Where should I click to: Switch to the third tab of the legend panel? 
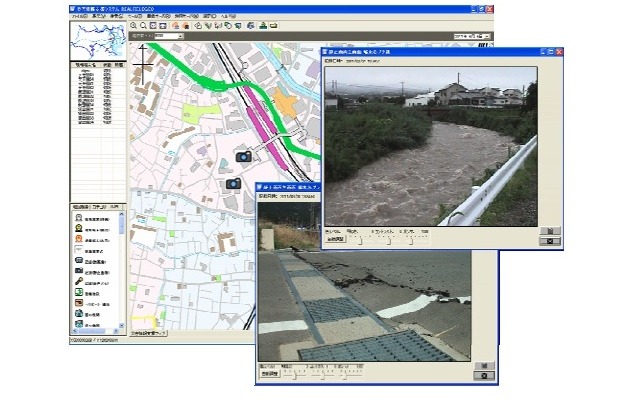(115, 207)
